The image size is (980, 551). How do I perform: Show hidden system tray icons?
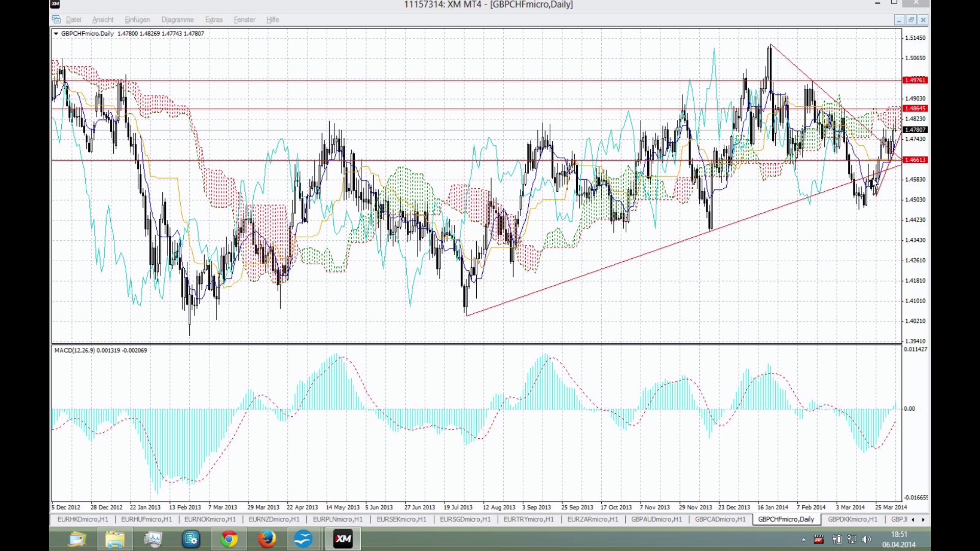pyautogui.click(x=803, y=539)
